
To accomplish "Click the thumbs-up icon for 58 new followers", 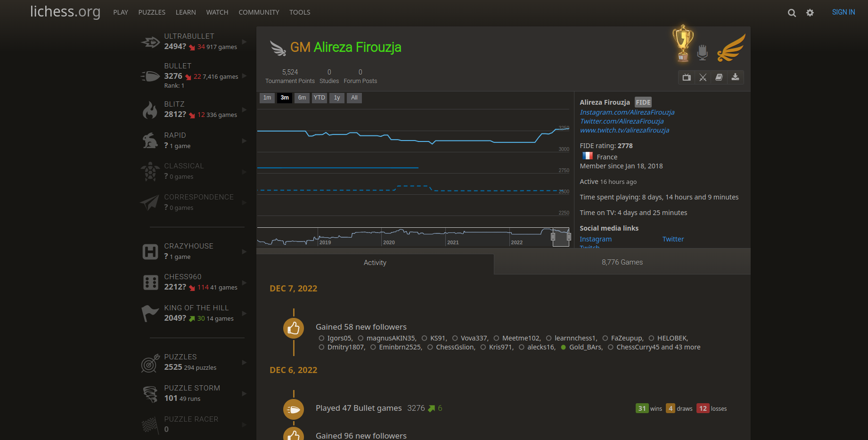I will point(294,328).
